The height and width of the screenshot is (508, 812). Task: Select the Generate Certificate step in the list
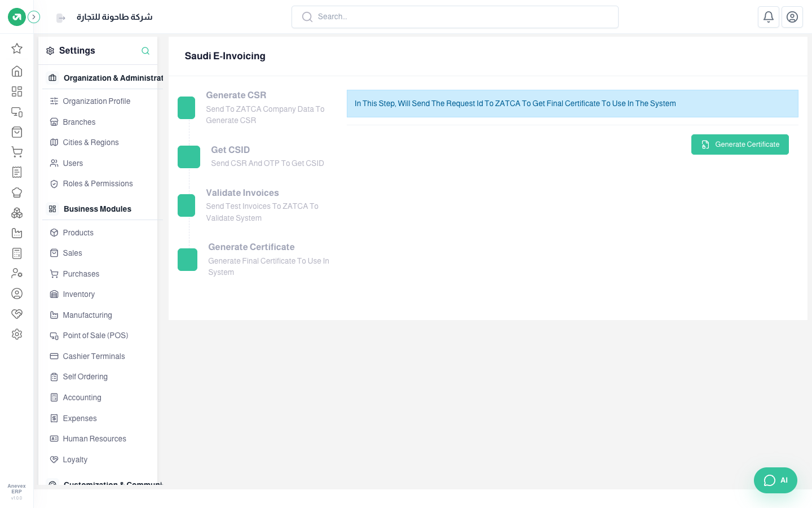point(254,259)
